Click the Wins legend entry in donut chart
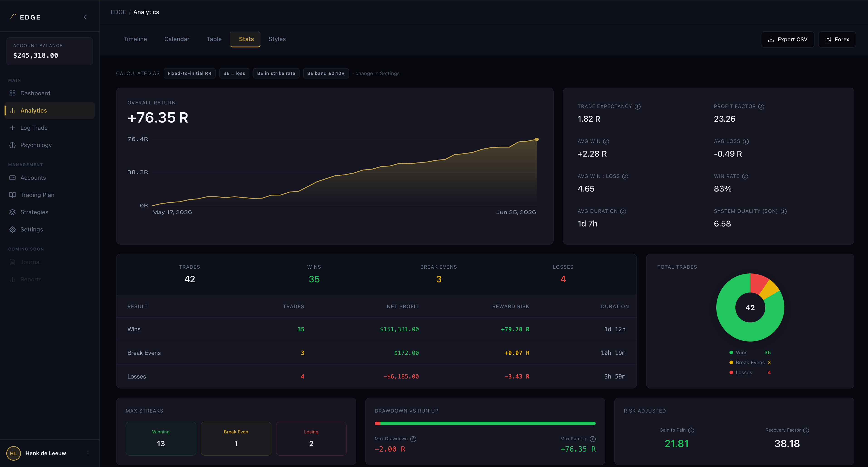The width and height of the screenshot is (868, 467). click(x=750, y=352)
